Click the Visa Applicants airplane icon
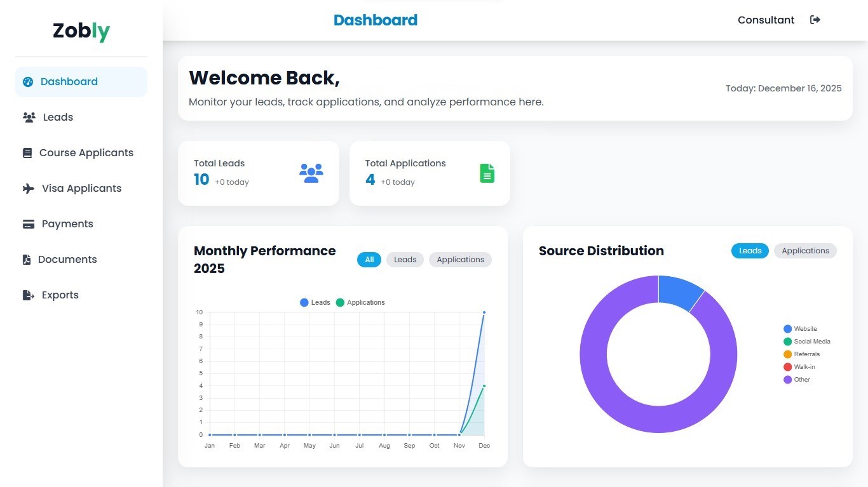The width and height of the screenshot is (868, 487). point(29,189)
